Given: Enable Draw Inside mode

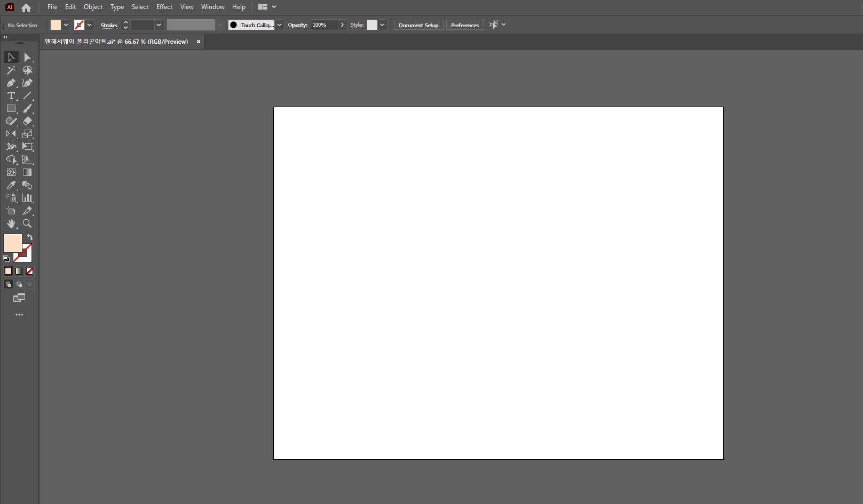Looking at the screenshot, I should click(x=29, y=284).
